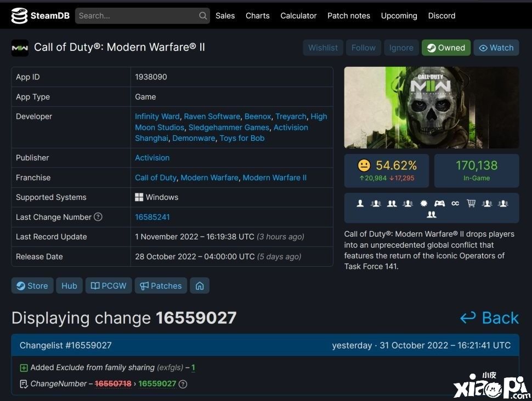Open the Modern Warfare II franchise link
This screenshot has width=532, height=401.
click(274, 177)
